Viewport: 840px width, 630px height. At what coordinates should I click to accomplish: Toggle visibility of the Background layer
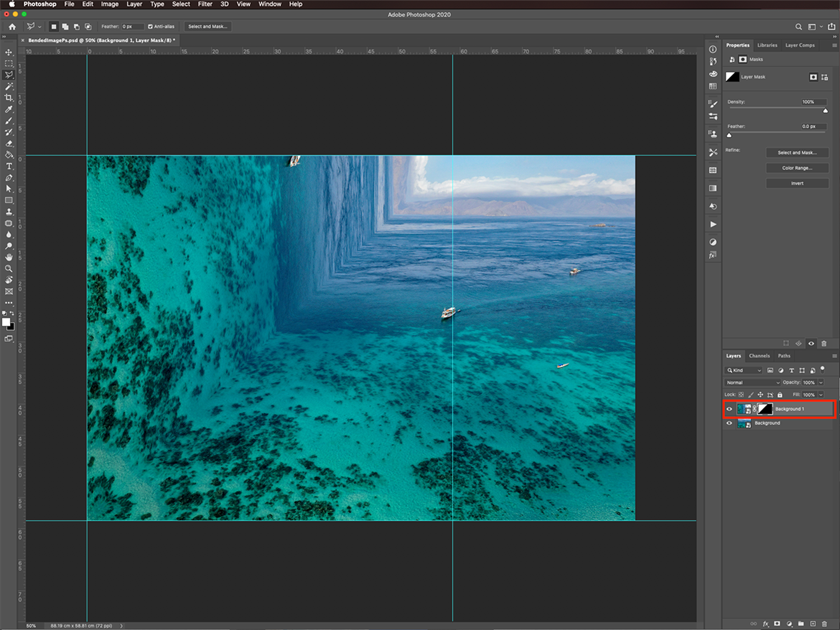[729, 423]
